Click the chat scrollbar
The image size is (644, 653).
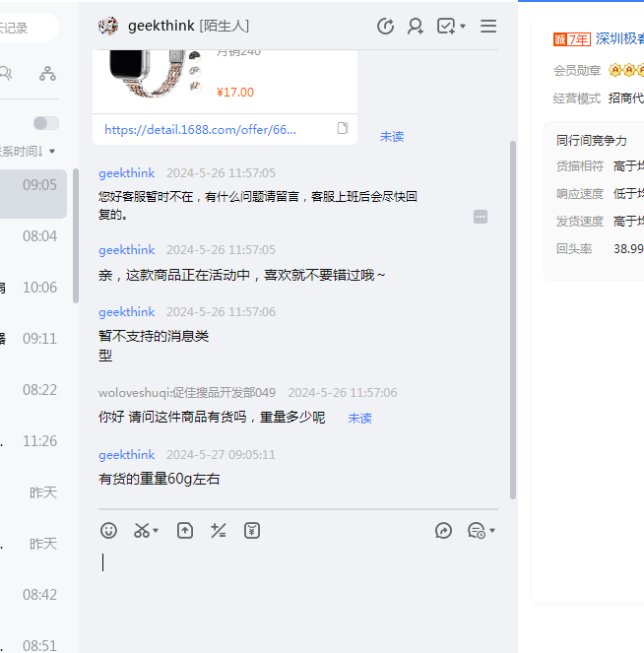tap(512, 315)
